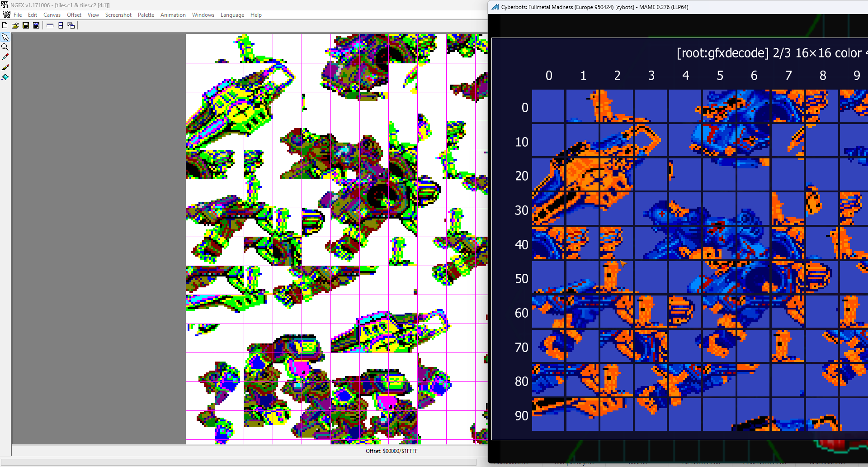Open the Animation menu
The image size is (868, 467).
click(x=173, y=15)
